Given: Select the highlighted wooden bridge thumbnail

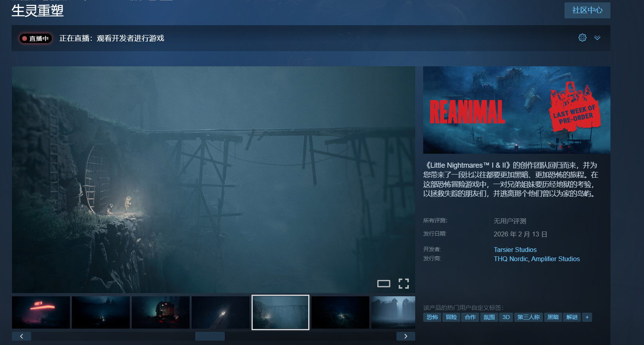Looking at the screenshot, I should pyautogui.click(x=280, y=312).
